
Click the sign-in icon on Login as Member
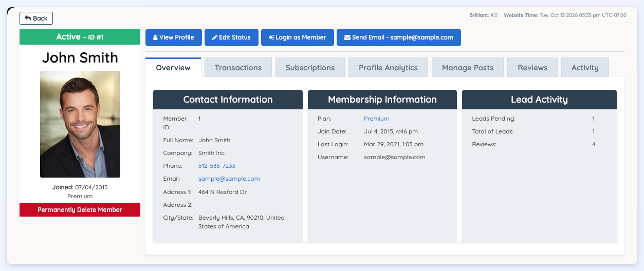[271, 37]
